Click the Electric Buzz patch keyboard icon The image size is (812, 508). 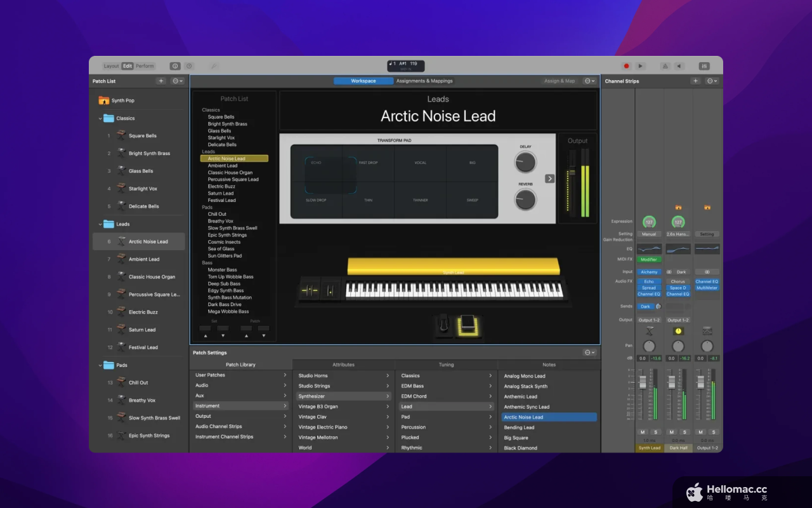121,312
